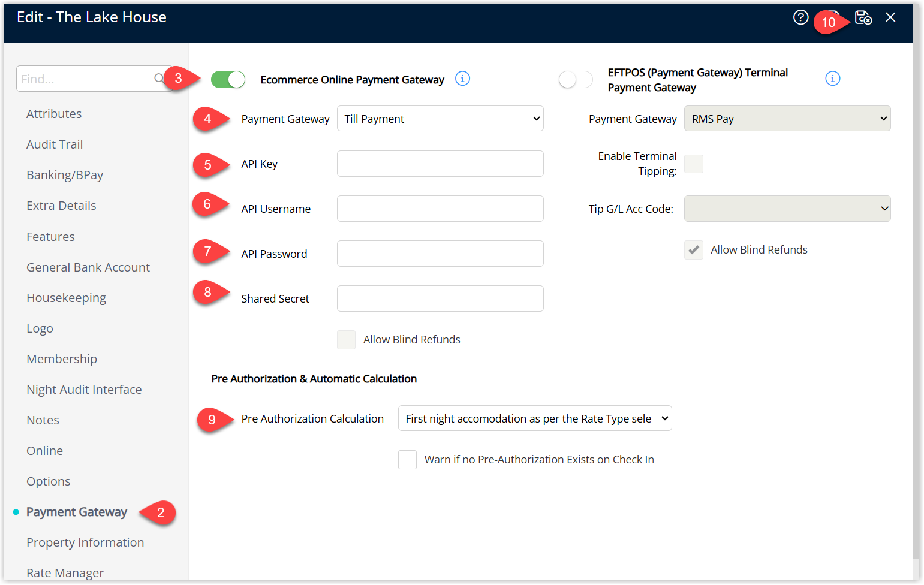Click the Pre Authorization & Automatic Calculation heading
The width and height of the screenshot is (924, 585).
[314, 379]
